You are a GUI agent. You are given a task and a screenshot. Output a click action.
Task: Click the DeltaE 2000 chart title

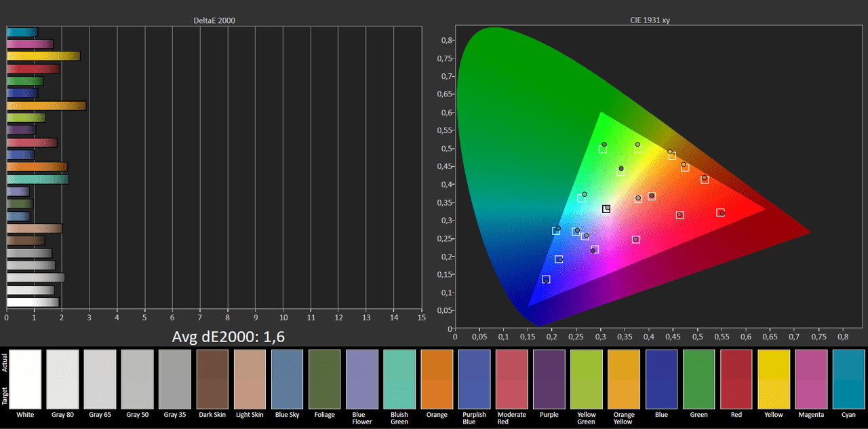pyautogui.click(x=214, y=20)
